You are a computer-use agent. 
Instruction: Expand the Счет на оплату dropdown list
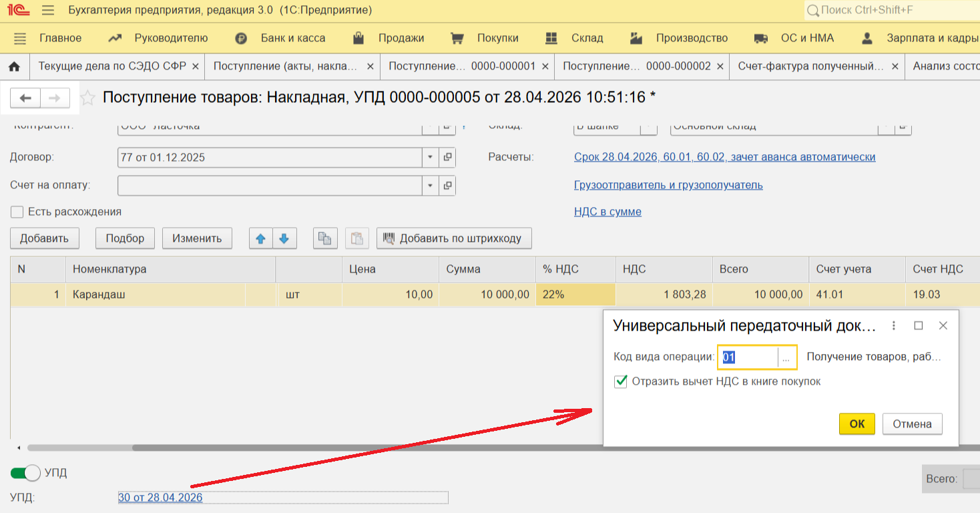click(x=431, y=186)
